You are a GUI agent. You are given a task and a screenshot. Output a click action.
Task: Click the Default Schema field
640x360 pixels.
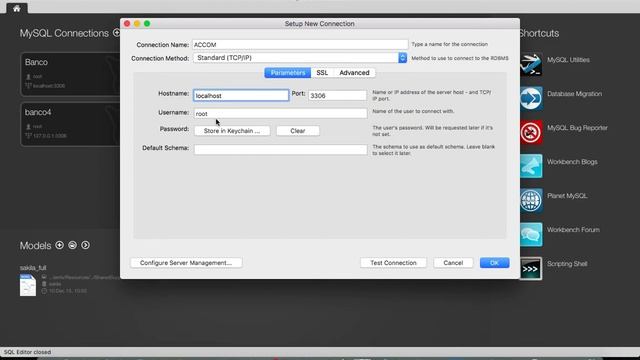280,149
